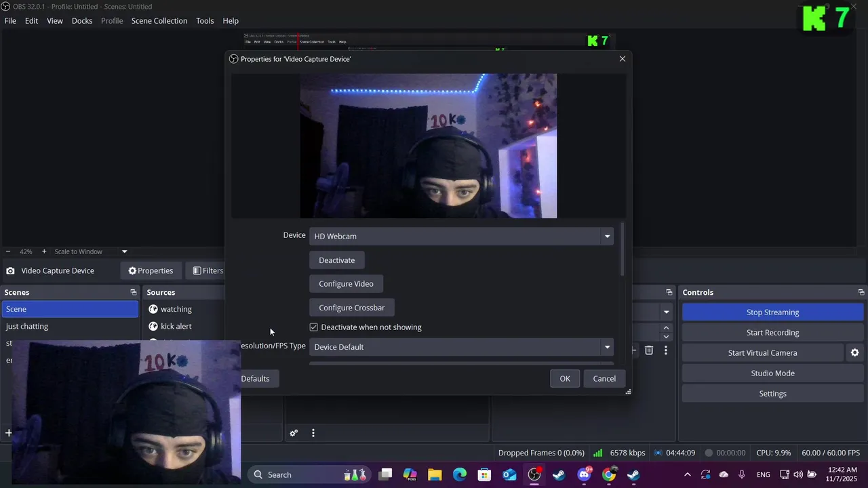
Task: Open the Scale to Window dropdown
Action: tap(91, 251)
